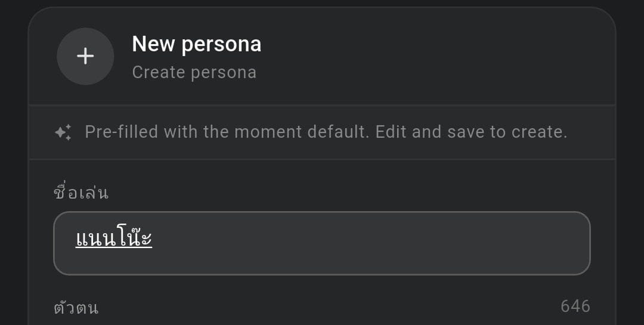This screenshot has width=644, height=325.
Task: Click empty space inside nickname text box
Action: tap(370, 243)
